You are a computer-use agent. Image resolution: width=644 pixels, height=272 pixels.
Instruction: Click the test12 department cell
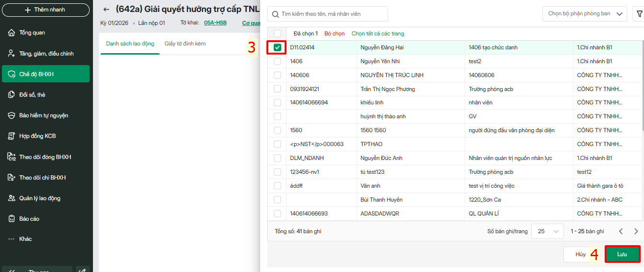coord(608,172)
